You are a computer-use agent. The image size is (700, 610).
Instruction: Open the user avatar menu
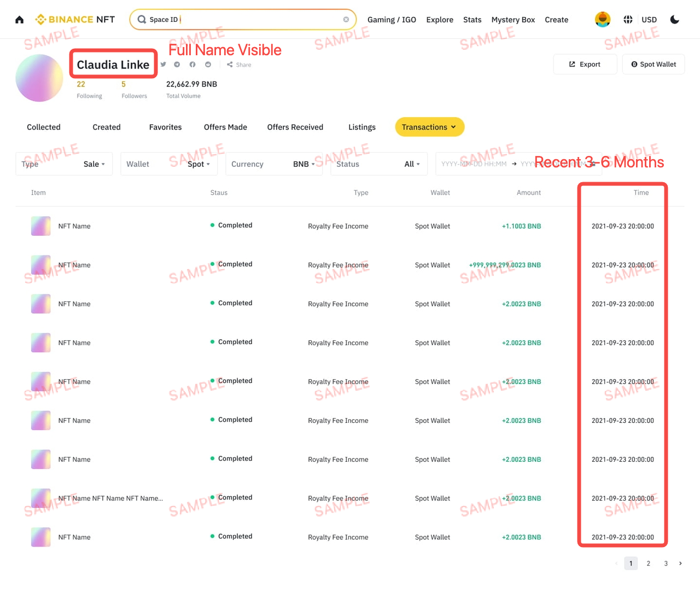603,19
